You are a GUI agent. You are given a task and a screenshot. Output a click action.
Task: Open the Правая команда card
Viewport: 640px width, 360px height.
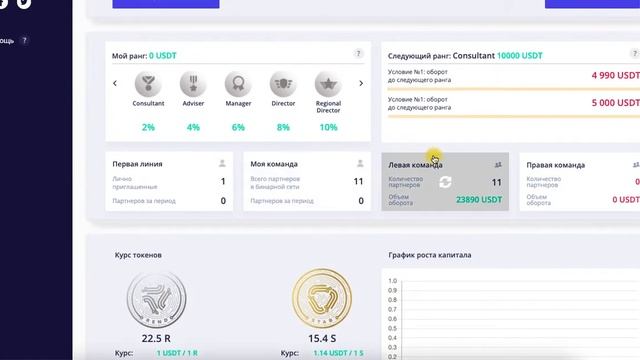point(580,182)
